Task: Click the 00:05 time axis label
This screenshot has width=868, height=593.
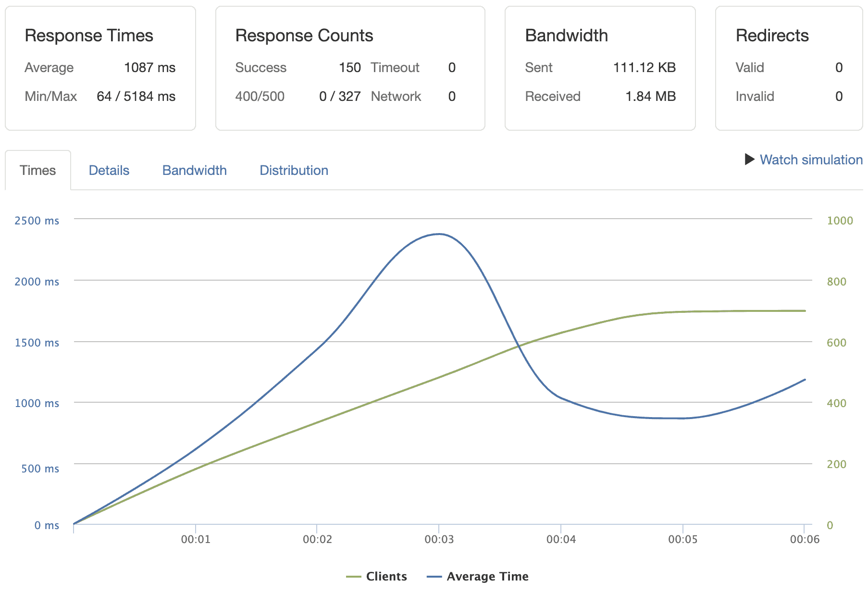Action: pos(683,539)
